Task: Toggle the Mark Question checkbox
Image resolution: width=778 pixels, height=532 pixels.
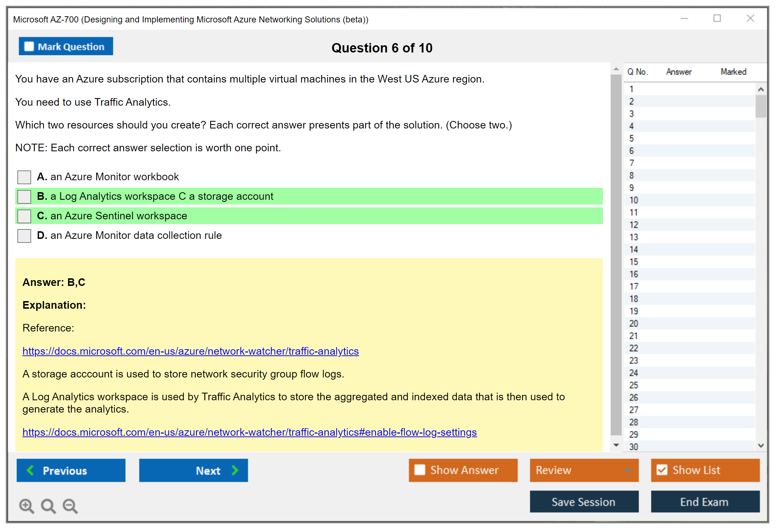Action: click(x=29, y=46)
